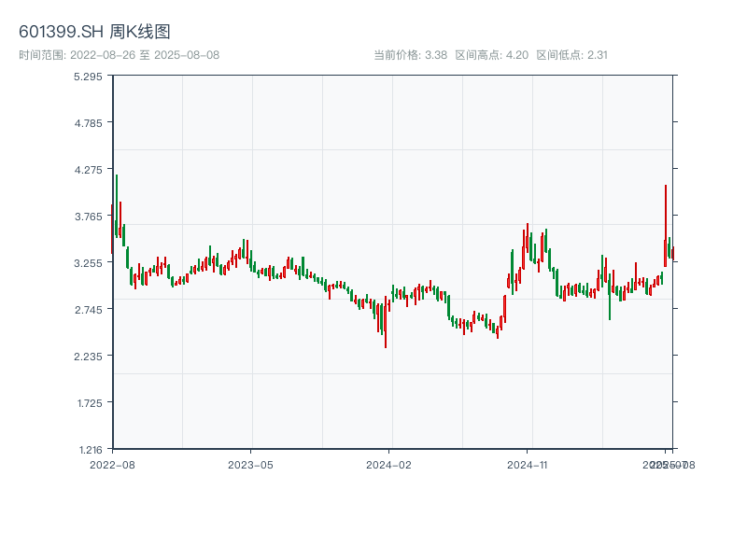Select the 时间范围 date range text

pyautogui.click(x=120, y=55)
